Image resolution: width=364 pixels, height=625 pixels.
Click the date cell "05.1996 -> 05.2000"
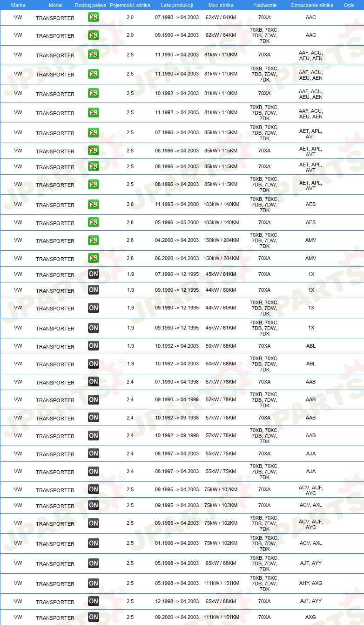click(x=177, y=222)
